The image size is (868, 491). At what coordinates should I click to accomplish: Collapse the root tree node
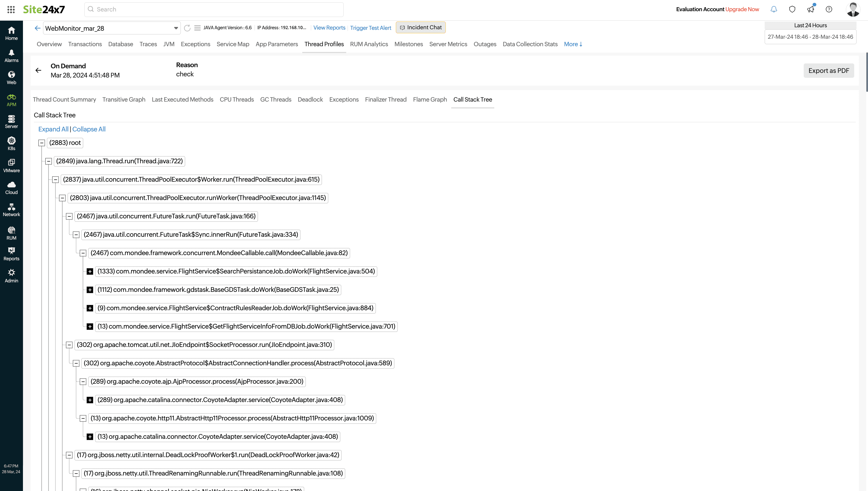coord(42,143)
